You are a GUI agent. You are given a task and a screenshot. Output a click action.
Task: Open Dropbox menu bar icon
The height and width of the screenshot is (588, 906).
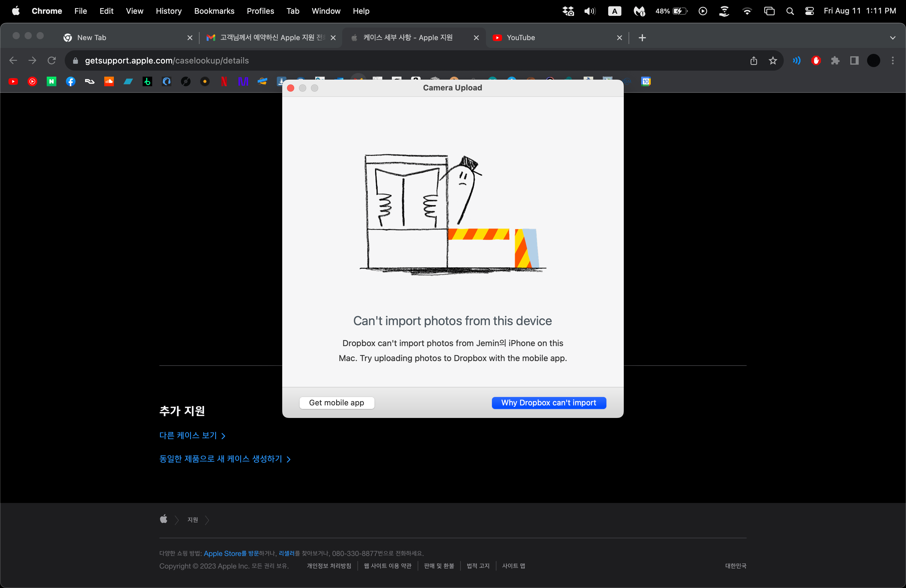coord(568,11)
